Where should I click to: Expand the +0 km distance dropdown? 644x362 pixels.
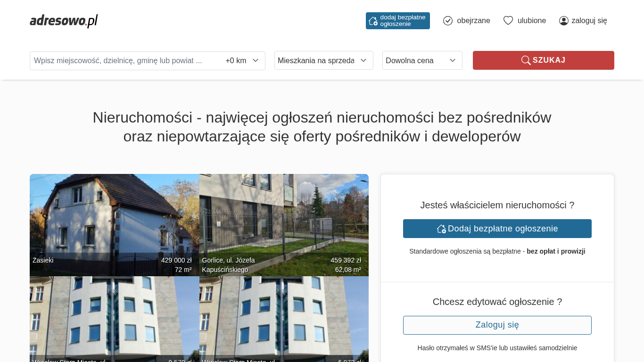(x=242, y=60)
